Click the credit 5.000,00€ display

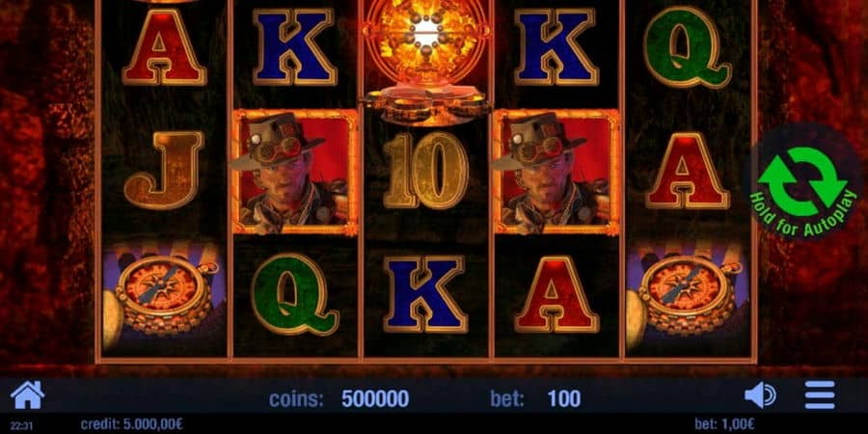pyautogui.click(x=132, y=424)
